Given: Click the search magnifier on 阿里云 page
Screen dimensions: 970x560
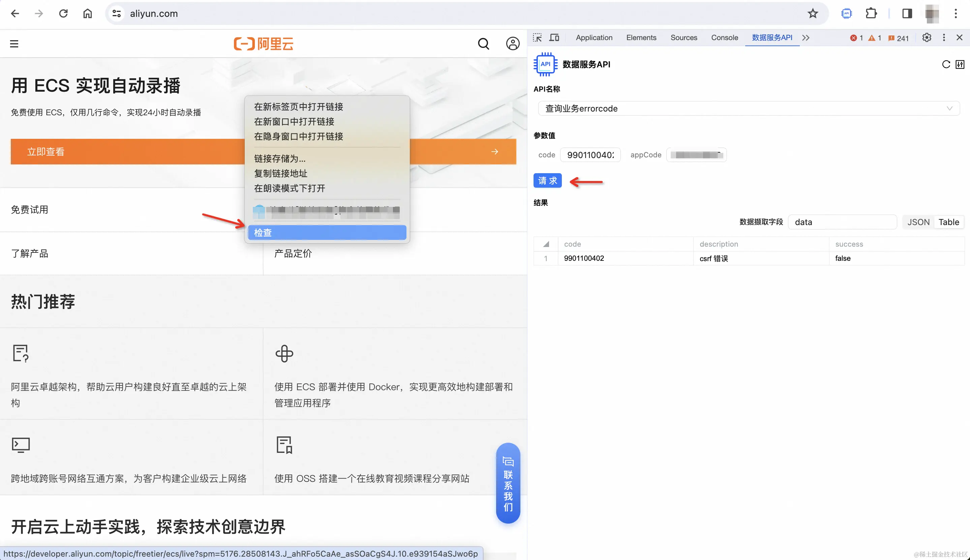Looking at the screenshot, I should tap(483, 44).
